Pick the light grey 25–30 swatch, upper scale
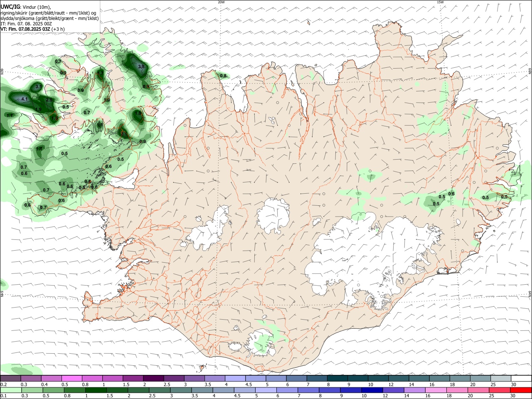The width and height of the screenshot is (532, 399). click(x=500, y=378)
